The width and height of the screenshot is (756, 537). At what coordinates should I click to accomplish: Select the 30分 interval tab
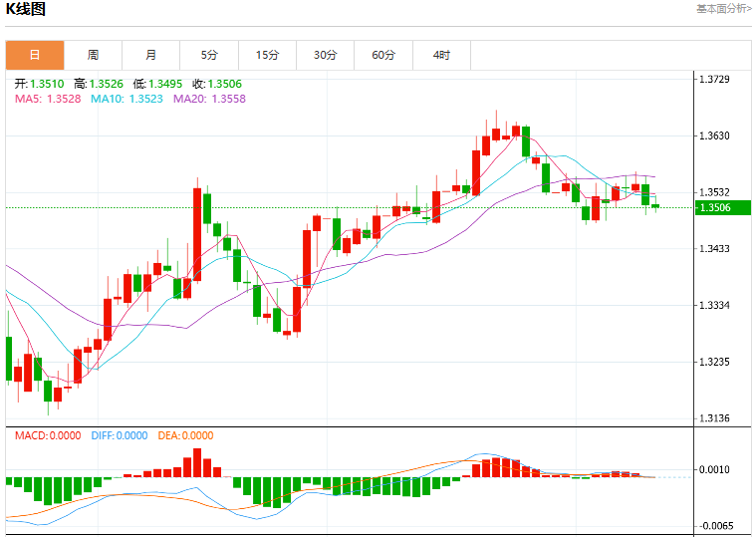pos(326,55)
